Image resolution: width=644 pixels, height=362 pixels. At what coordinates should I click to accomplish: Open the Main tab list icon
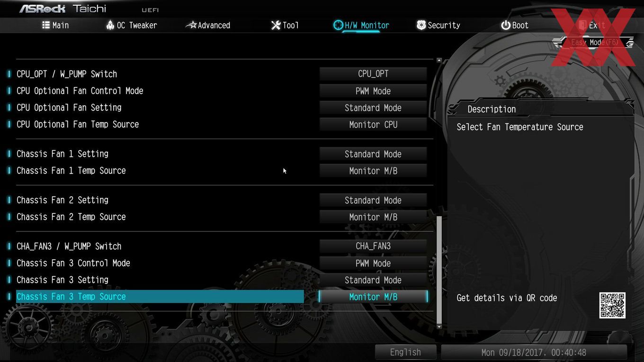[x=46, y=25]
